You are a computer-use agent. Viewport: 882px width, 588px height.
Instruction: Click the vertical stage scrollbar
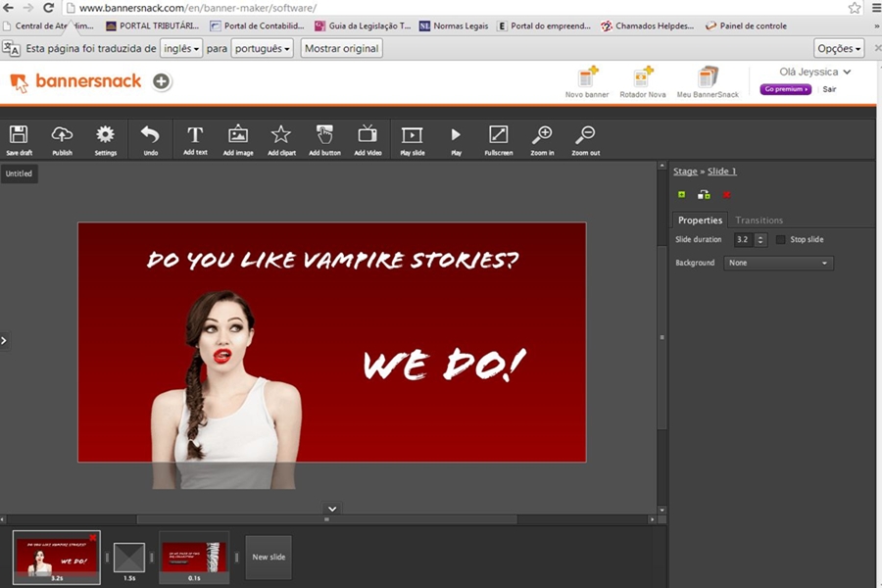click(662, 337)
